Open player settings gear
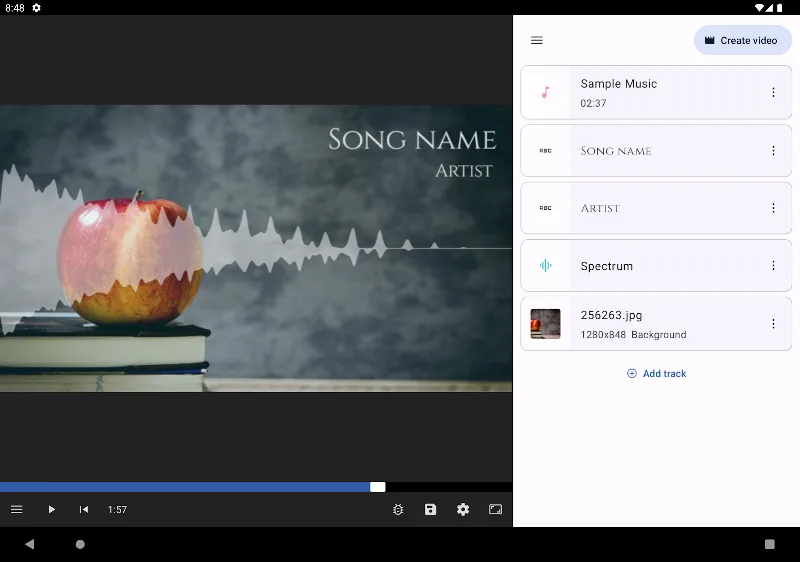800x562 pixels. pos(463,509)
